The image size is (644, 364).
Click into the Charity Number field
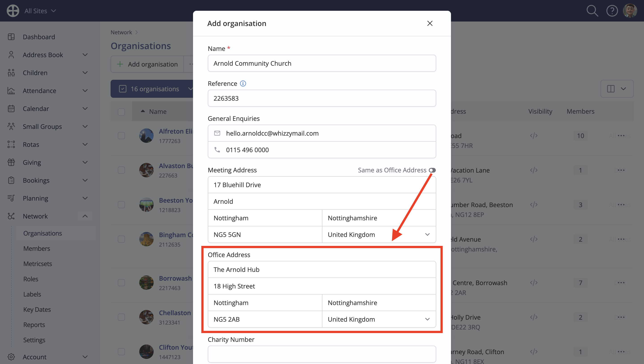click(322, 354)
